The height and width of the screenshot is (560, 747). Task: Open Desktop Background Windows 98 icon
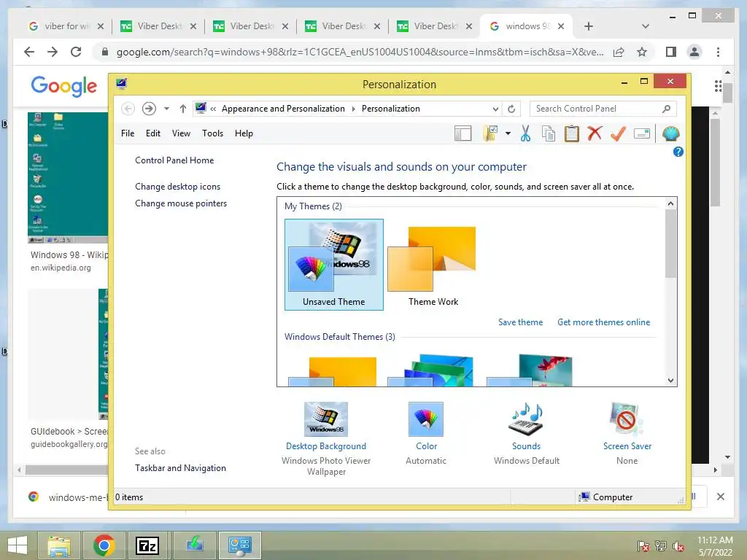click(x=326, y=419)
